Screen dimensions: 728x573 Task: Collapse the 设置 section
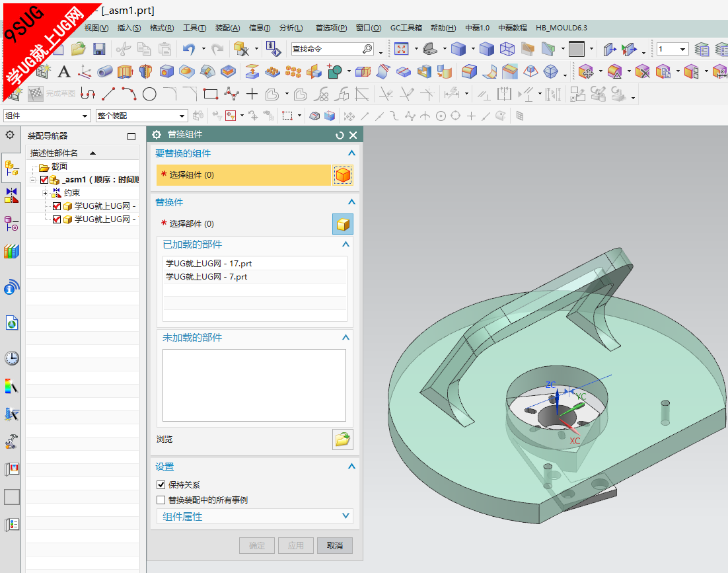[351, 466]
